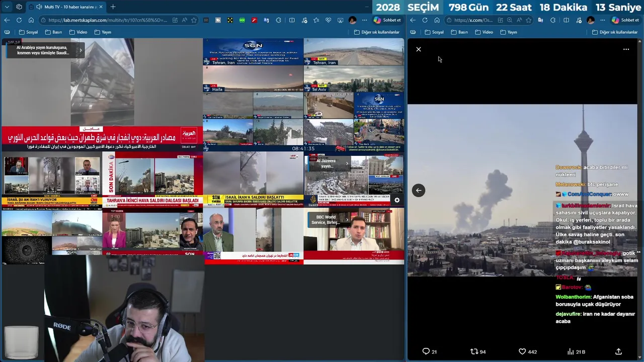The width and height of the screenshot is (644, 362).
Task: Open browser essentials heart icon
Action: tap(328, 20)
